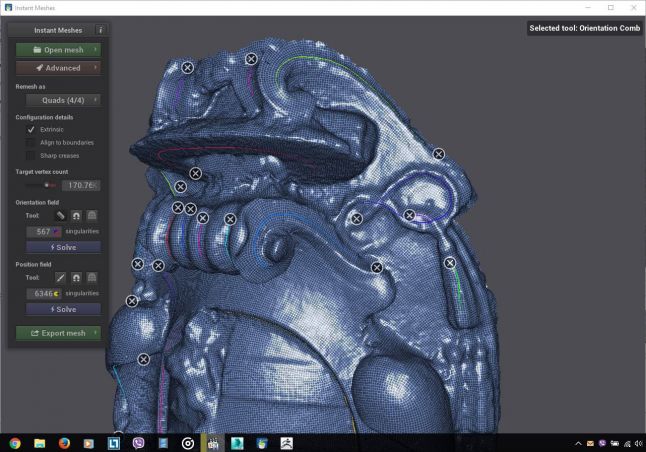Screen dimensions: 646x452
Task: Select the orientation field comb tool
Action: click(x=60, y=215)
